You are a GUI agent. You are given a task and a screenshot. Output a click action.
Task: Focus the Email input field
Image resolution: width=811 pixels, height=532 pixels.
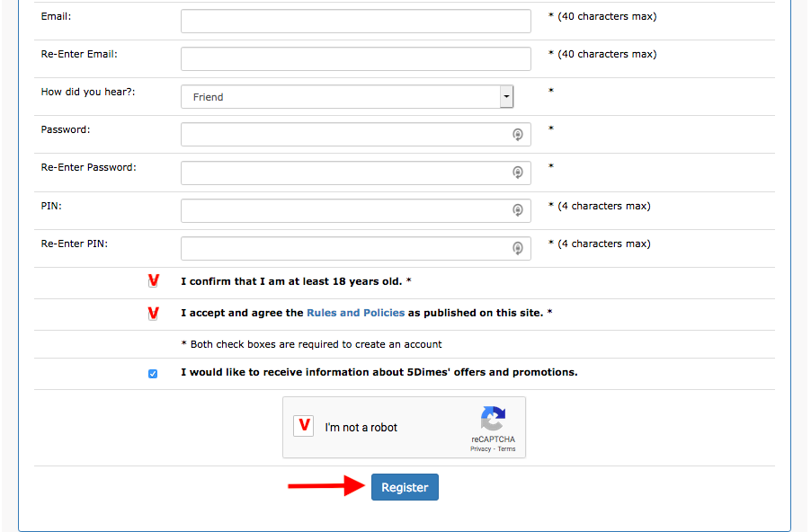(356, 22)
